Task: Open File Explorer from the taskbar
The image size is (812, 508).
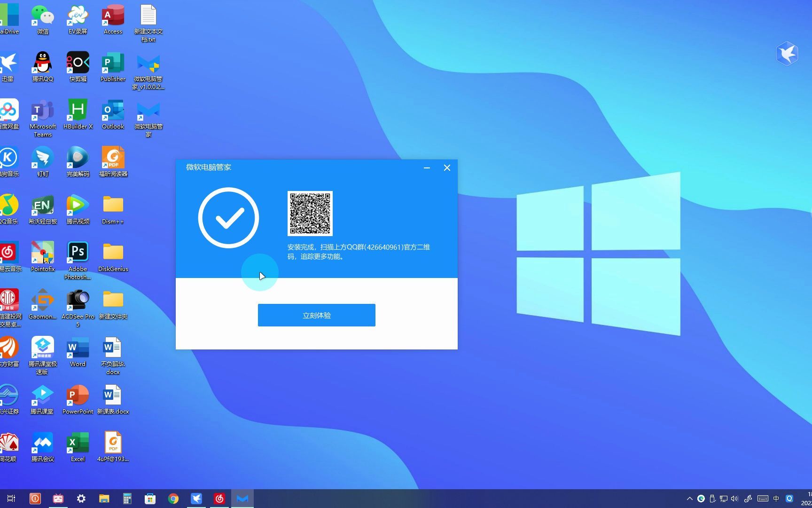Action: 104,499
